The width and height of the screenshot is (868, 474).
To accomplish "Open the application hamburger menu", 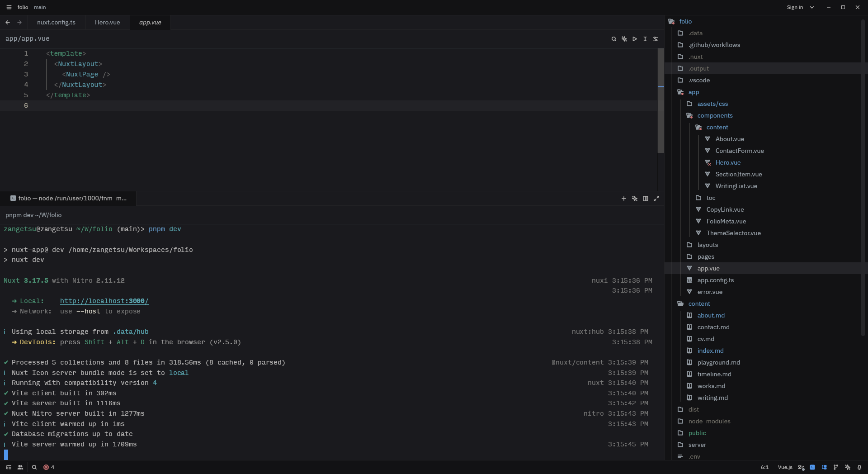I will click(x=9, y=7).
